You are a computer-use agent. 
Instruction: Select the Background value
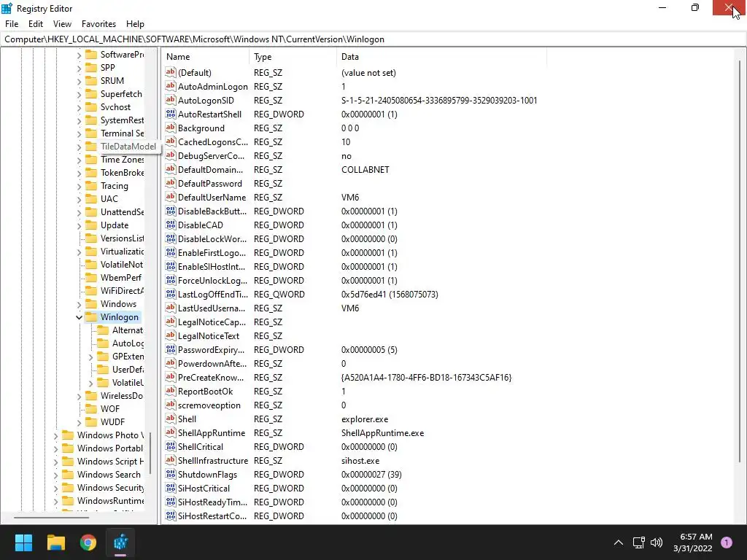pyautogui.click(x=201, y=128)
